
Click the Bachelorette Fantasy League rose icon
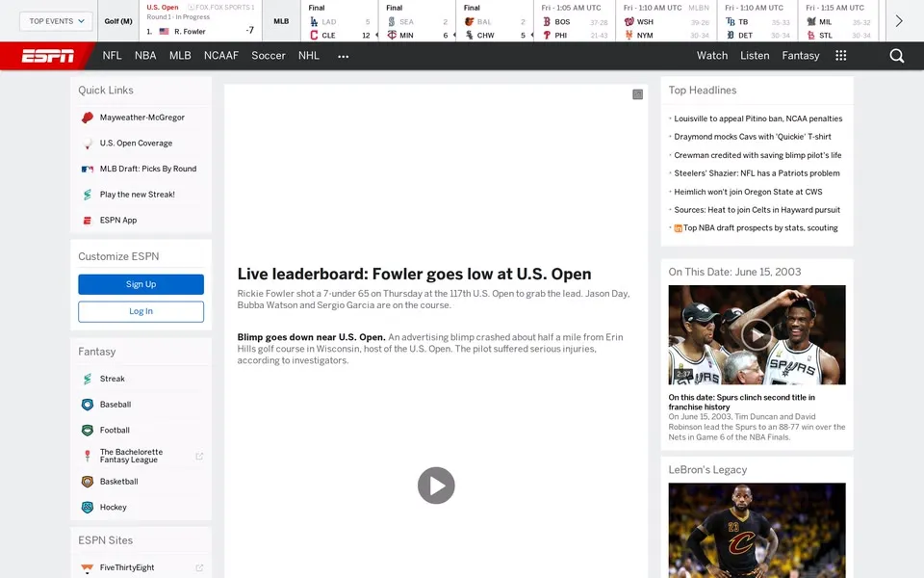(88, 456)
